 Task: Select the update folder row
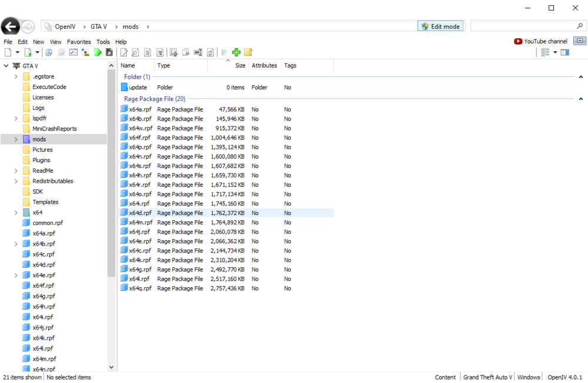[227, 88]
